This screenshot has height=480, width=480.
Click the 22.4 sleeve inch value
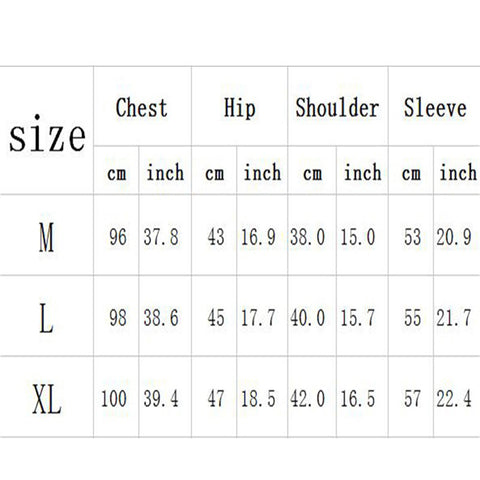point(454,399)
